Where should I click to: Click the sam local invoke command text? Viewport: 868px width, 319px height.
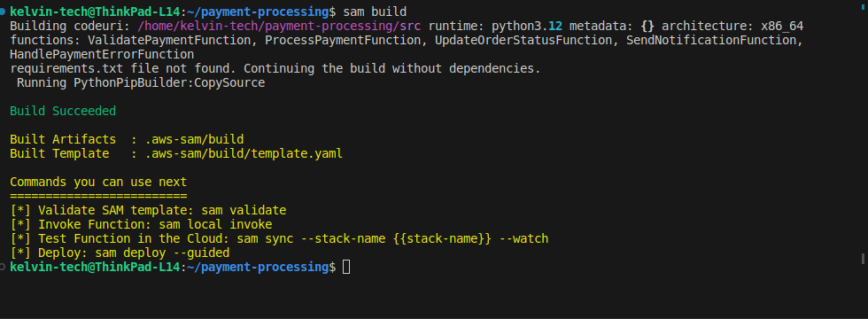click(x=215, y=225)
